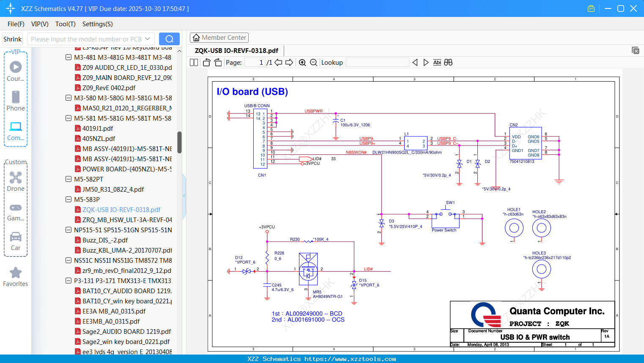Open the Settings(S) menu

click(x=98, y=24)
